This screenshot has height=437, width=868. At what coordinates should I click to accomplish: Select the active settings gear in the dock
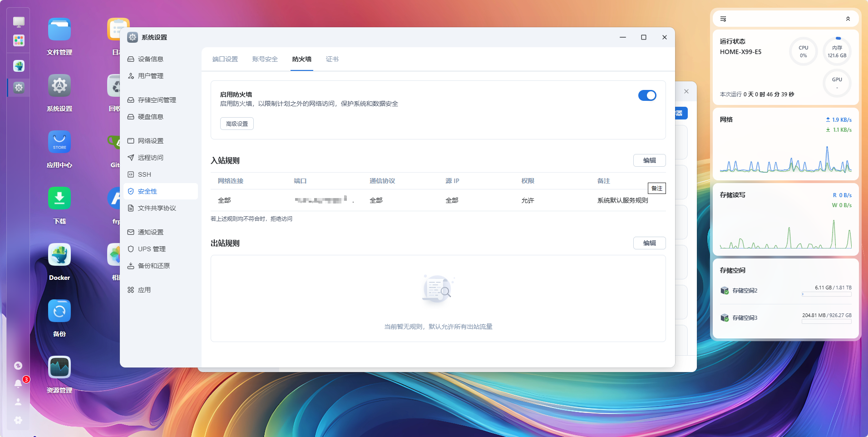tap(19, 88)
